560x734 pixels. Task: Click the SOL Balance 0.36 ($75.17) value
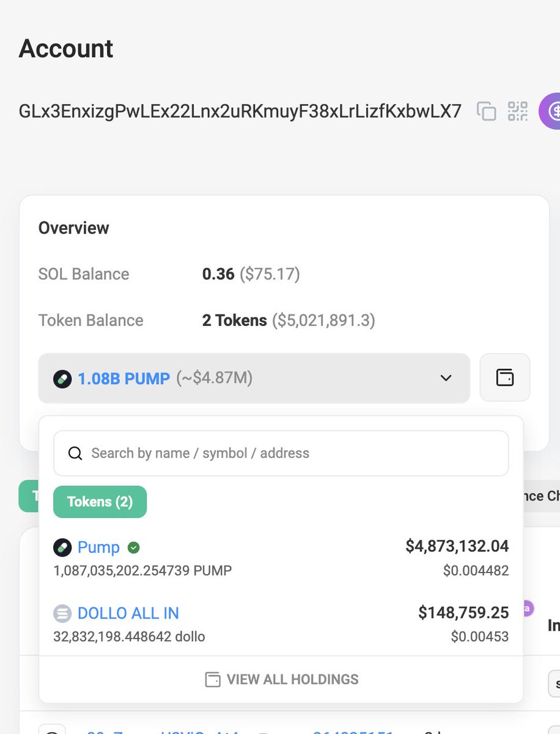[x=251, y=274]
